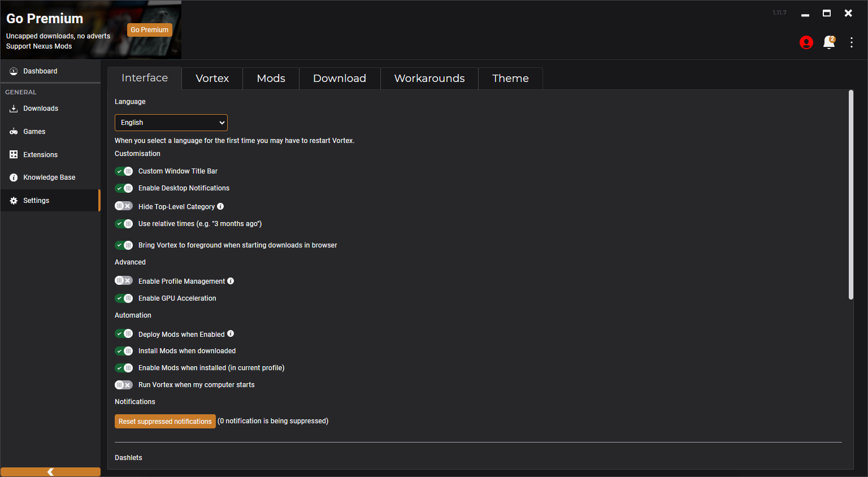The height and width of the screenshot is (477, 868).
Task: Toggle Use relative times switch
Action: 124,224
